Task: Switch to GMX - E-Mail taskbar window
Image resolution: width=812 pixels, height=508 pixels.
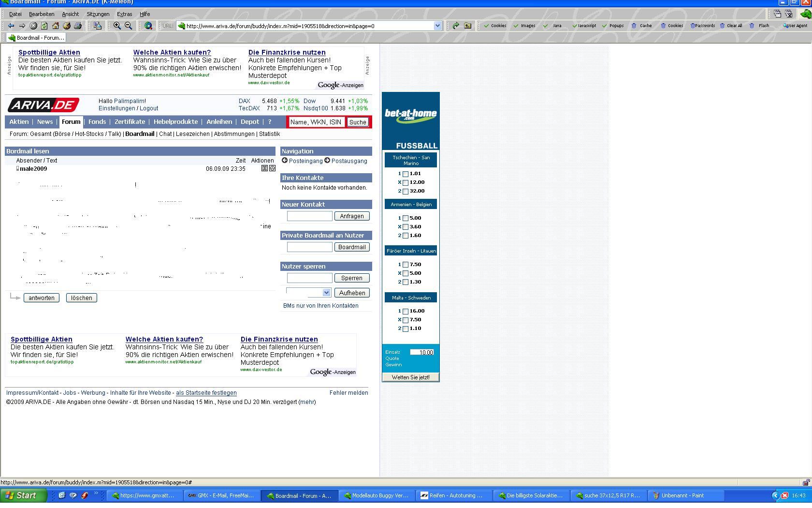Action: [222, 495]
